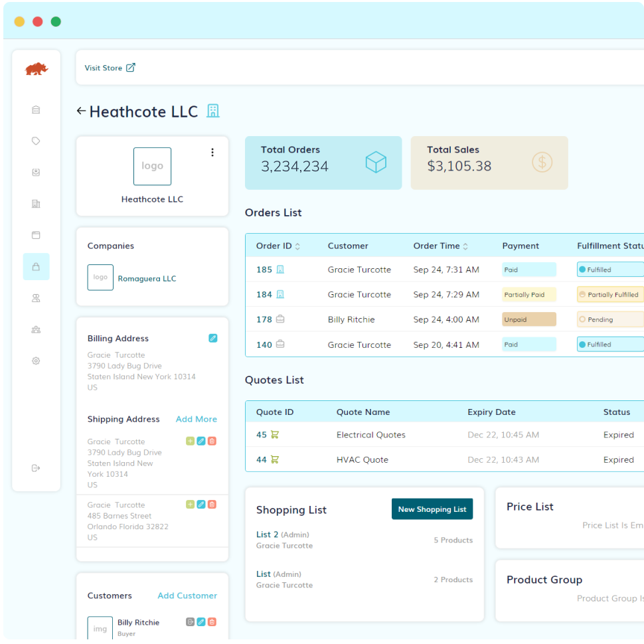
Task: Click green plus icon on Orlando address
Action: (191, 505)
